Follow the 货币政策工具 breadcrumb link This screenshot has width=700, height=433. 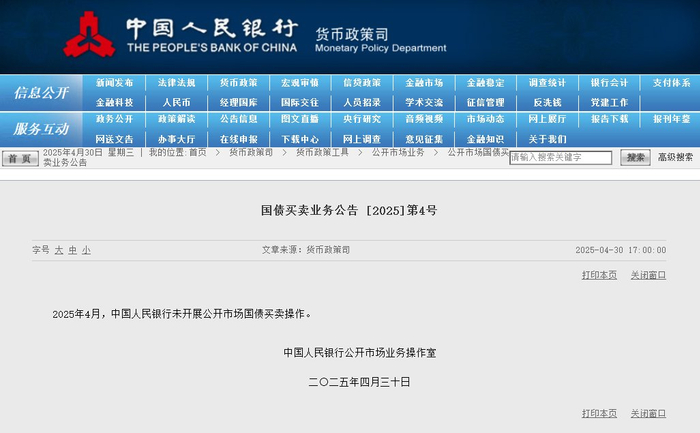pos(322,153)
